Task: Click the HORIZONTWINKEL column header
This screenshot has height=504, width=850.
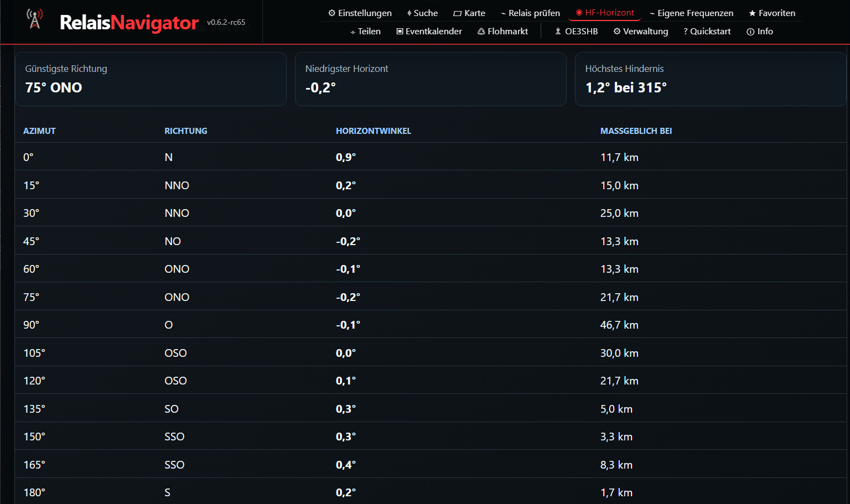Action: (374, 131)
